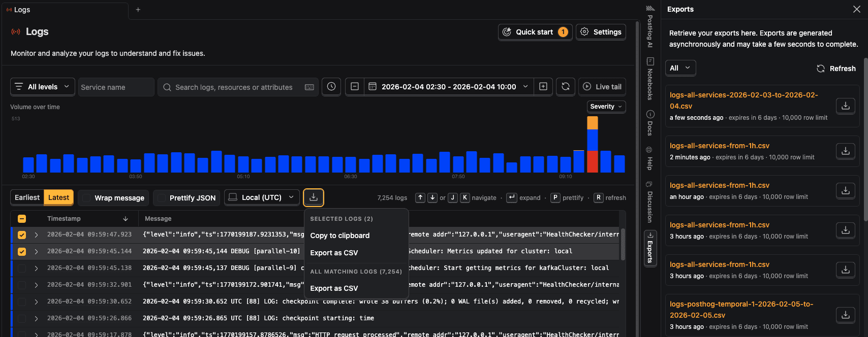Choose Export as CSV for all matching logs
The width and height of the screenshot is (868, 337).
(334, 288)
